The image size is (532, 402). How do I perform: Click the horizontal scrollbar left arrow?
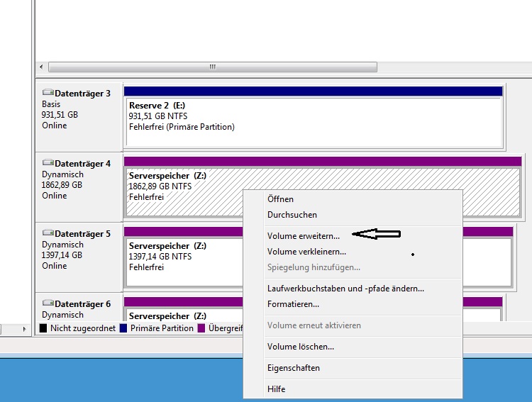click(x=41, y=67)
